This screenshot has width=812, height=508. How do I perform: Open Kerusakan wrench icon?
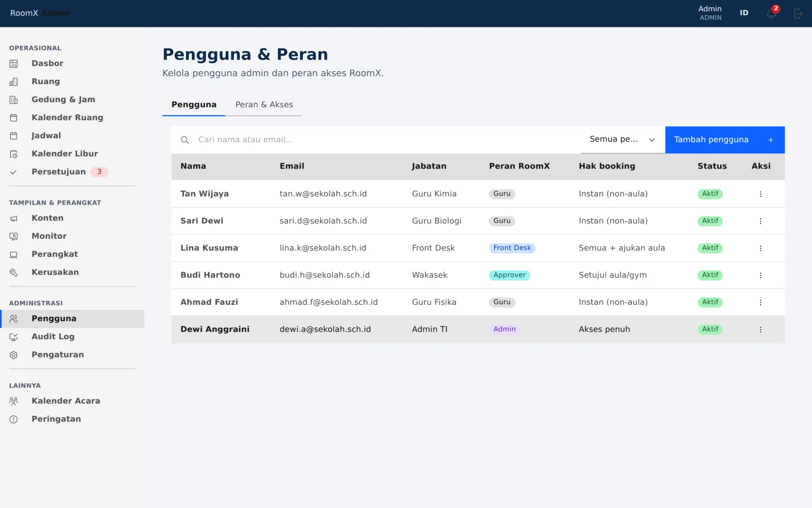[x=14, y=272]
